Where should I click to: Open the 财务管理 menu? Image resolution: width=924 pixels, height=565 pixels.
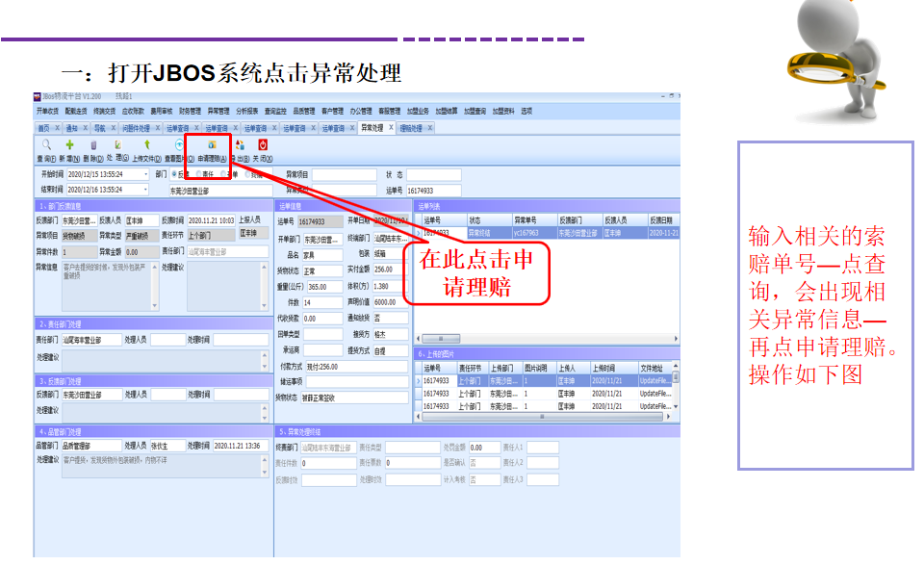(x=190, y=112)
